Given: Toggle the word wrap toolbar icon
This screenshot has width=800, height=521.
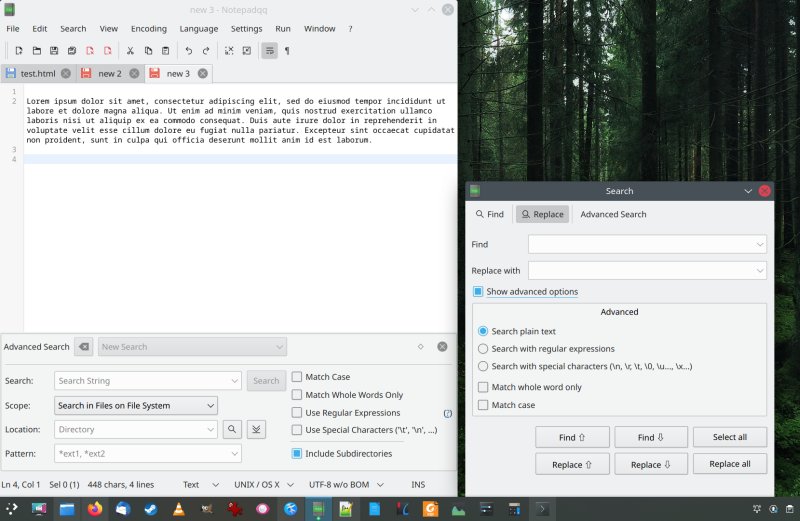Looking at the screenshot, I should (x=269, y=51).
